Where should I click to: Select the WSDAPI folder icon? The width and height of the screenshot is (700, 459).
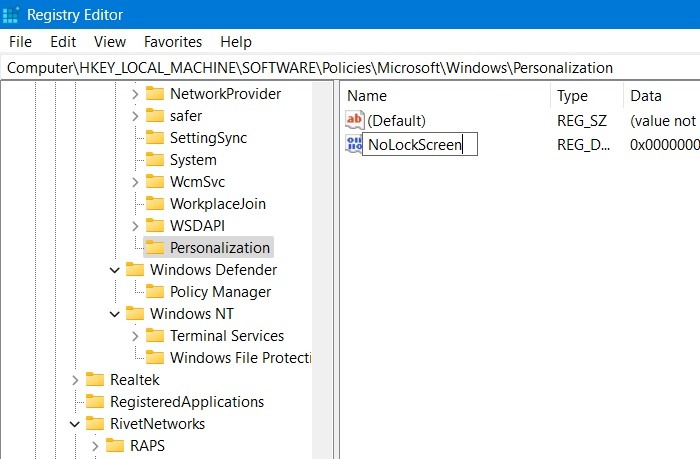(x=155, y=225)
